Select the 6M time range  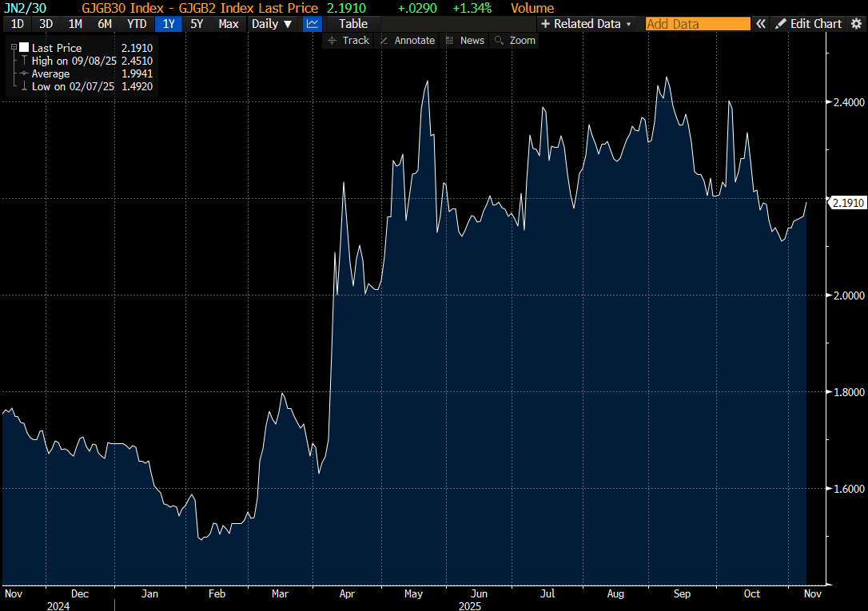click(x=105, y=24)
